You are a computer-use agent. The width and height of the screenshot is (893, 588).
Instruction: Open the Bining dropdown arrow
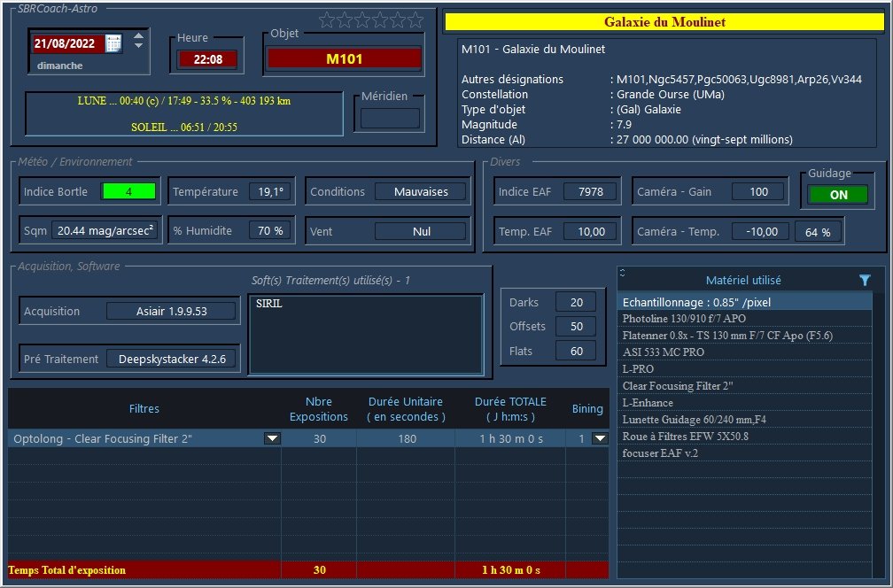coord(600,438)
